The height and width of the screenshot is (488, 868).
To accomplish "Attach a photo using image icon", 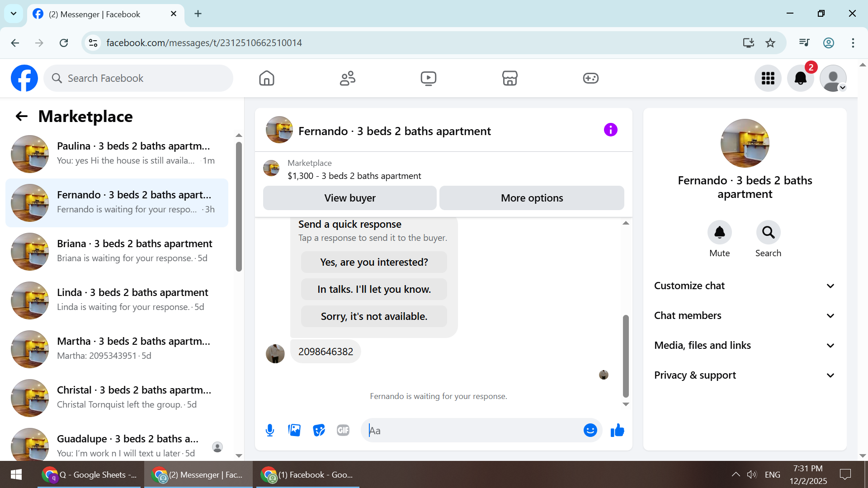I will 294,430.
